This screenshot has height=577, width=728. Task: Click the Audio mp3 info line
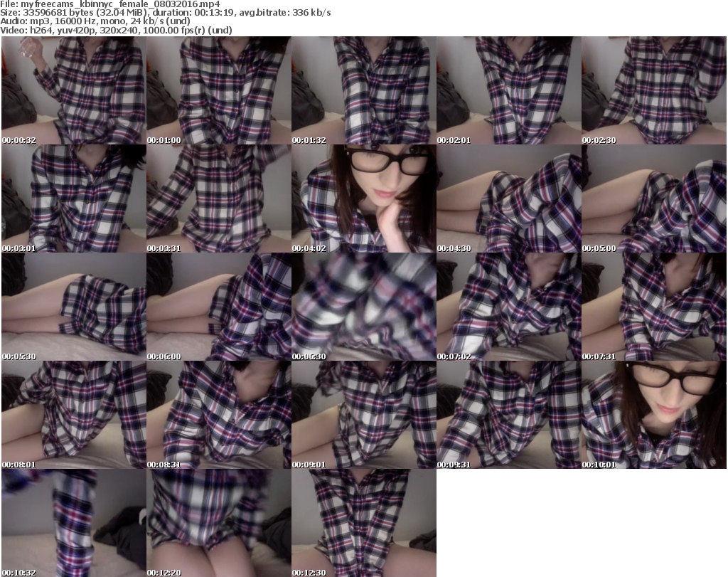click(95, 21)
